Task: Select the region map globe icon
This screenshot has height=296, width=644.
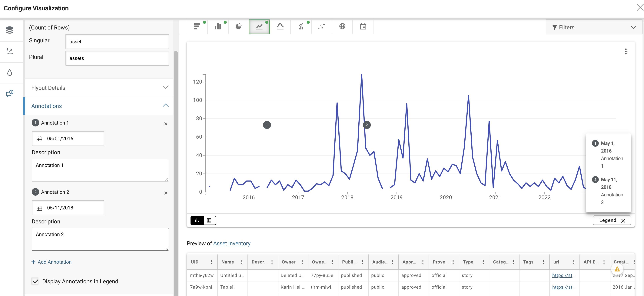Action: (x=342, y=26)
